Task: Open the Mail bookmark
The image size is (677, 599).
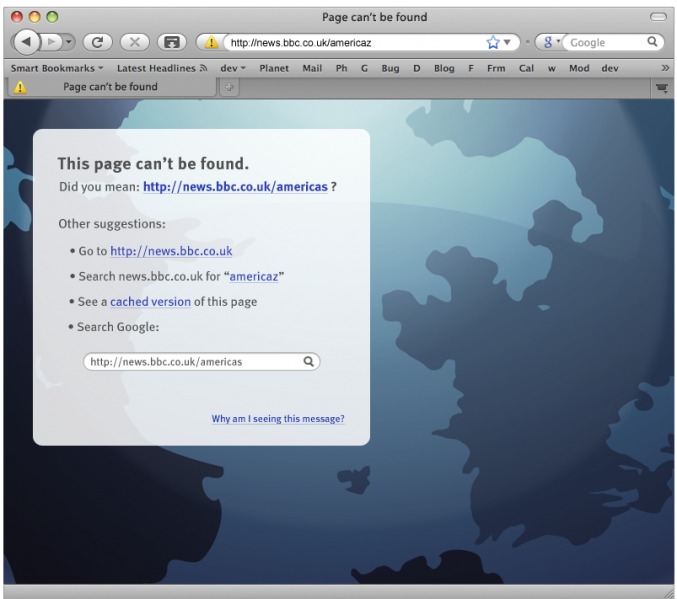Action: point(312,68)
